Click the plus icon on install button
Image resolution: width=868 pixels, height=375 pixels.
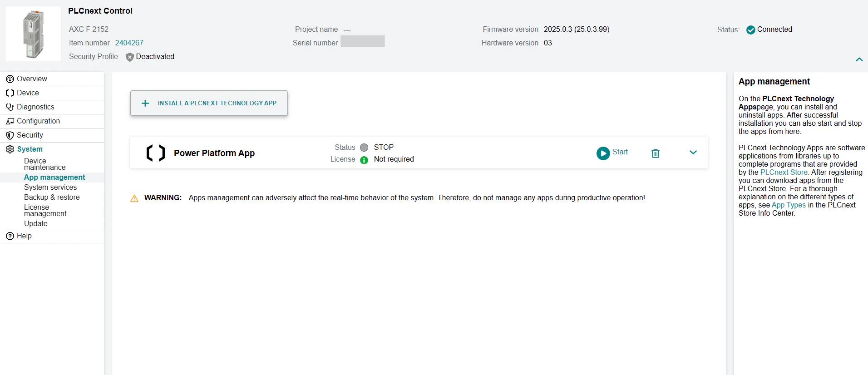pos(145,103)
